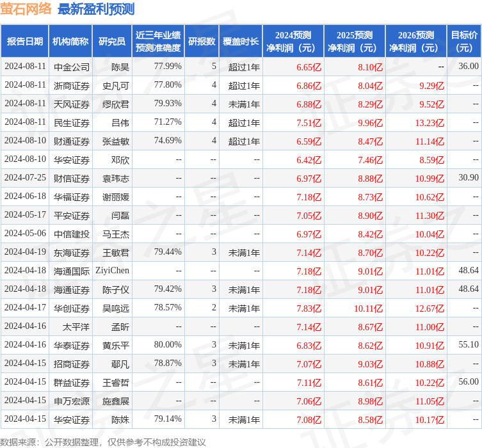Click the 萤石网络 title text
Screen dimensions: 482x448
pyautogui.click(x=26, y=8)
